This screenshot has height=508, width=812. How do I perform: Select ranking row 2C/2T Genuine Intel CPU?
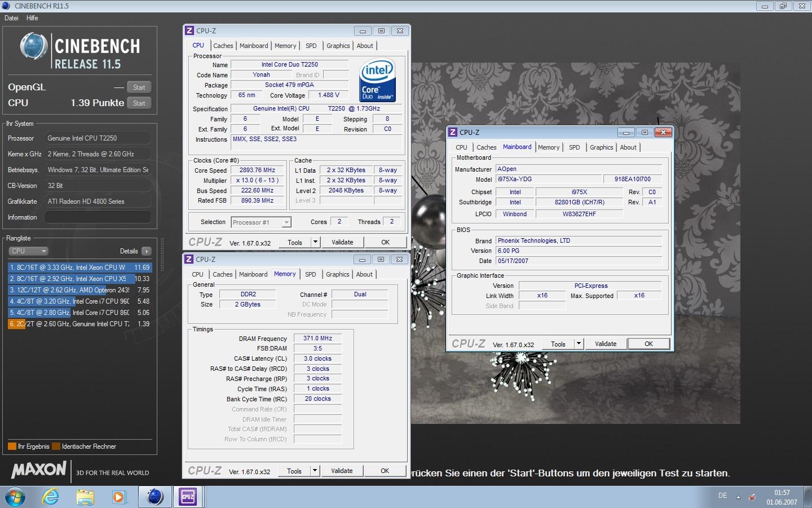(x=80, y=324)
